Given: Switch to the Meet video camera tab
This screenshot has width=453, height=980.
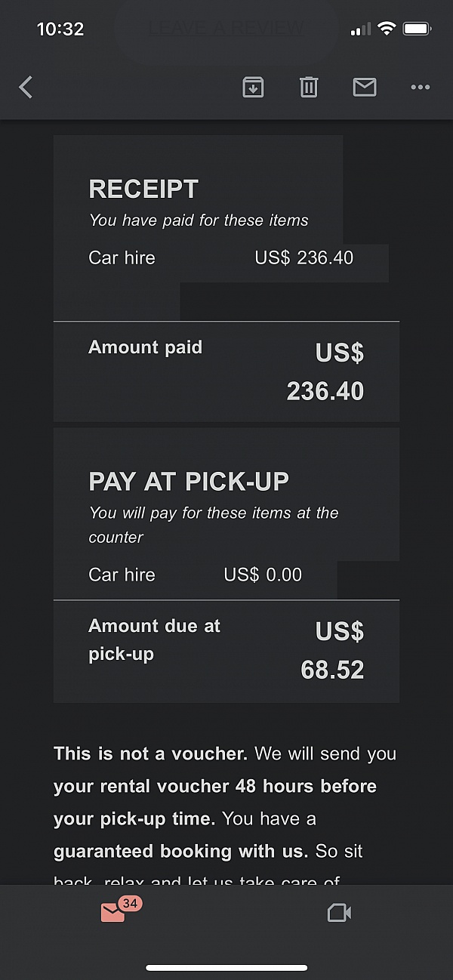Looking at the screenshot, I should [x=339, y=914].
